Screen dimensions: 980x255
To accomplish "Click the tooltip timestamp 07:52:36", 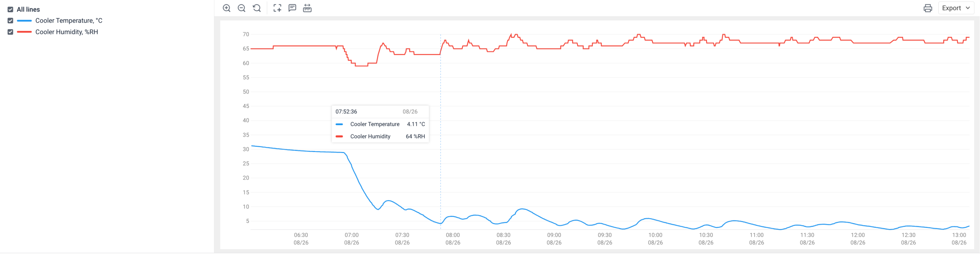I will tap(346, 112).
